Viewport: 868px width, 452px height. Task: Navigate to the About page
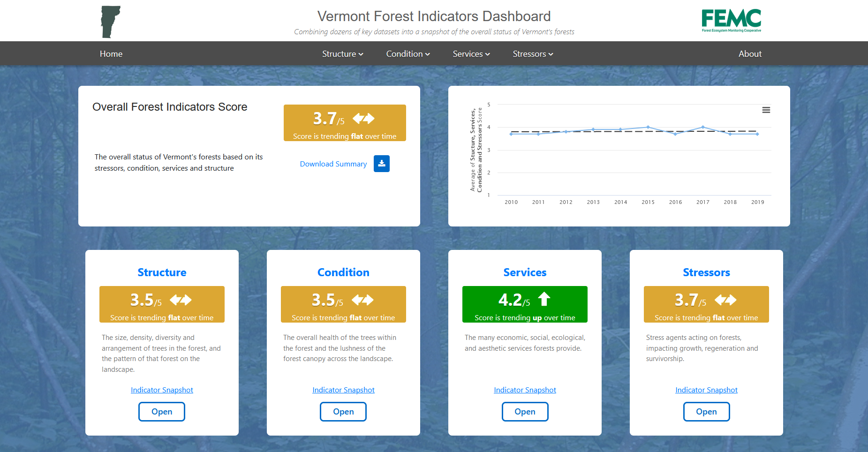749,53
